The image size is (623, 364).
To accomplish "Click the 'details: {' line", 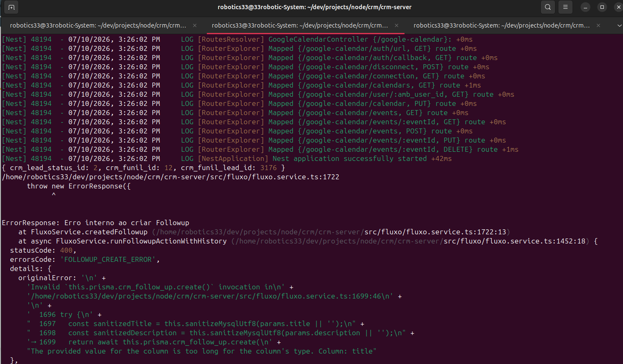I will pyautogui.click(x=31, y=269).
